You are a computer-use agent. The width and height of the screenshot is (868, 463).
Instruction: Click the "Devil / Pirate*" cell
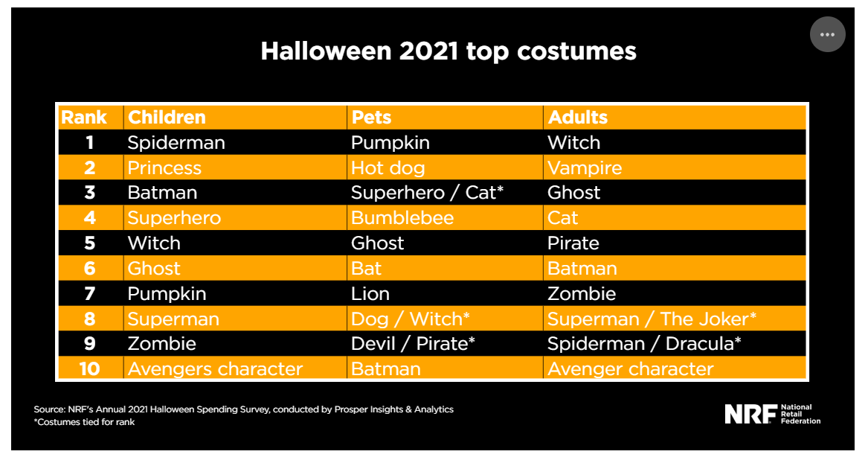click(x=413, y=344)
